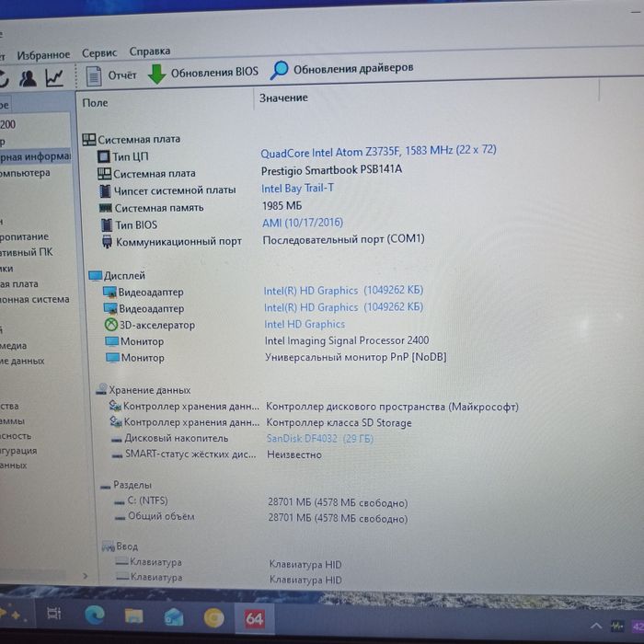Select Prestigio Smartbook PSB141A value
Image resolution: width=644 pixels, height=644 pixels.
pos(331,169)
